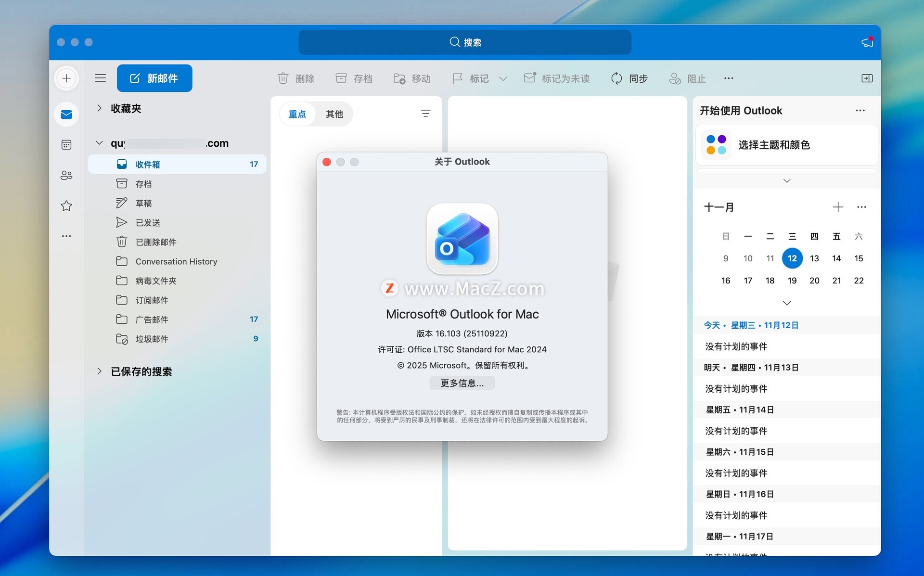Image resolution: width=924 pixels, height=576 pixels.
Task: Add new calendar event plus icon
Action: tap(838, 207)
